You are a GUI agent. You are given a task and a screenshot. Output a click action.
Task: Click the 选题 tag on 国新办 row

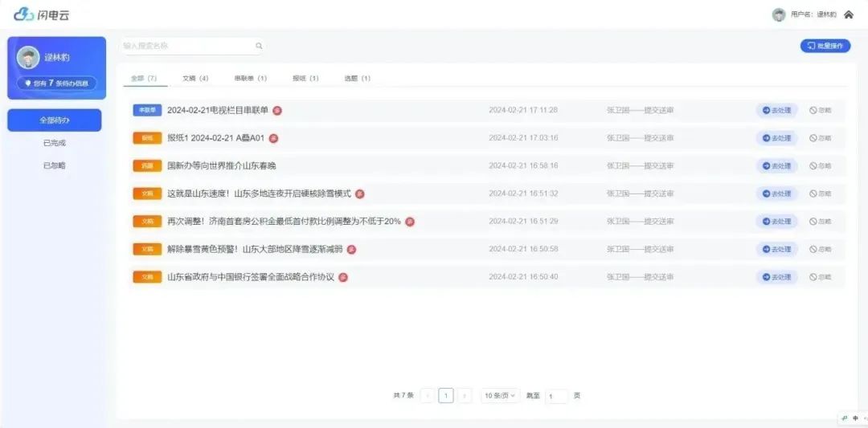click(147, 166)
